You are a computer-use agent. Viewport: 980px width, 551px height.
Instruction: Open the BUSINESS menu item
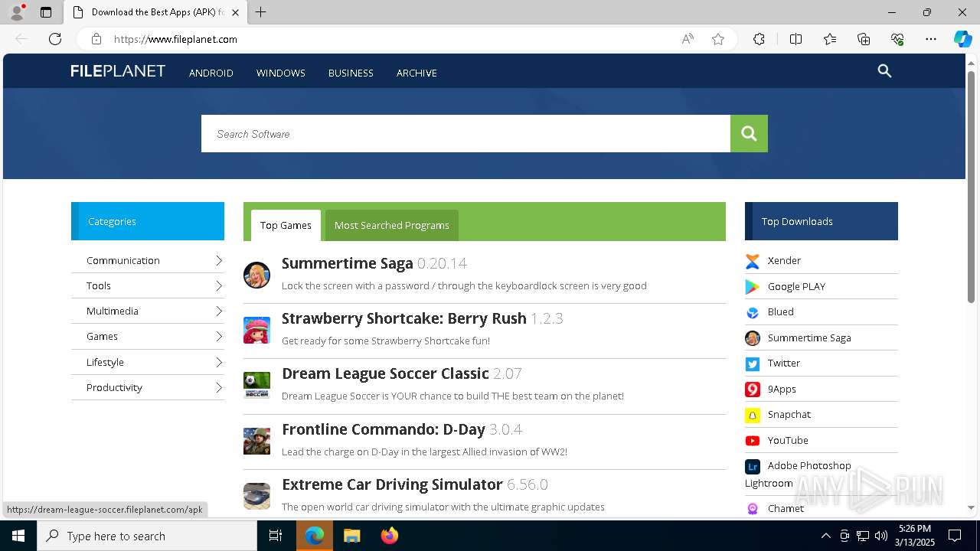tap(351, 73)
